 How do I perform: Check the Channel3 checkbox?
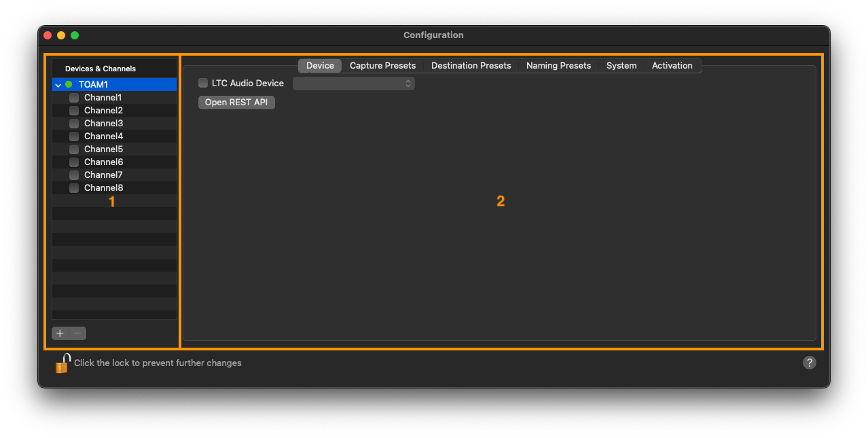74,124
